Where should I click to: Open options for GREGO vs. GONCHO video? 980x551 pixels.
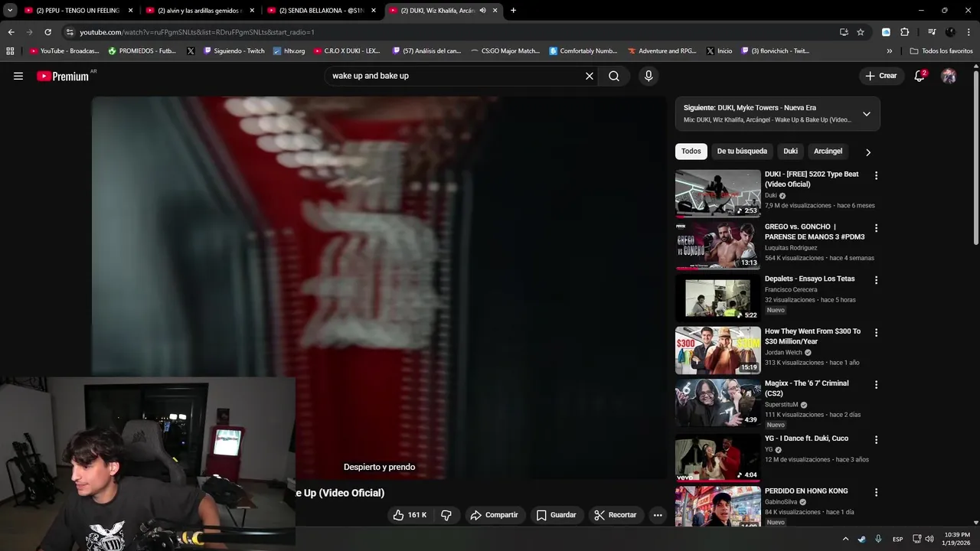pos(876,228)
